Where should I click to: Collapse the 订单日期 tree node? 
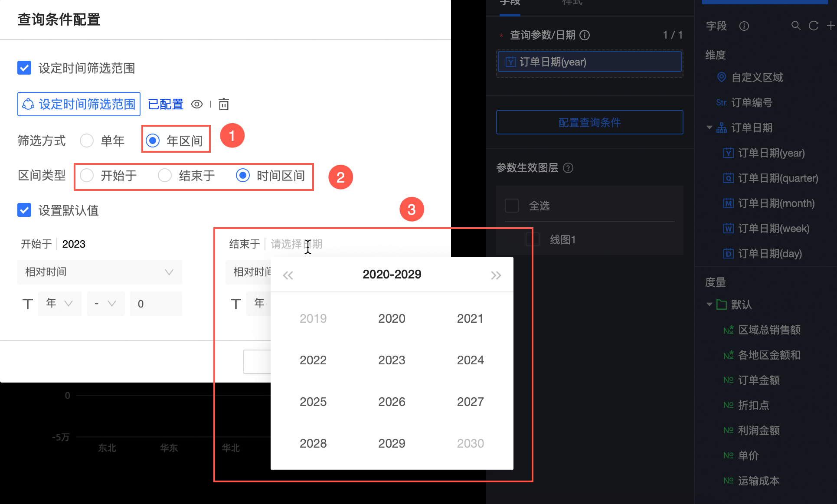pos(709,128)
